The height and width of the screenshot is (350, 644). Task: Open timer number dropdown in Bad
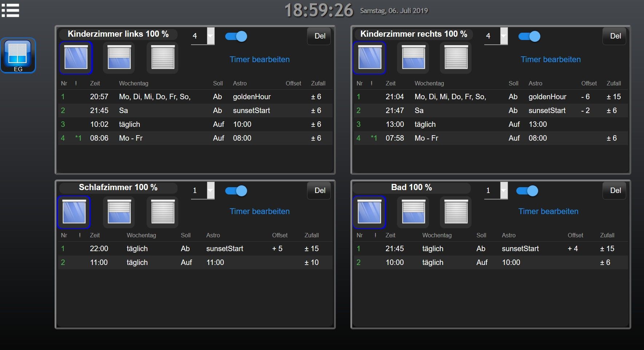[496, 190]
